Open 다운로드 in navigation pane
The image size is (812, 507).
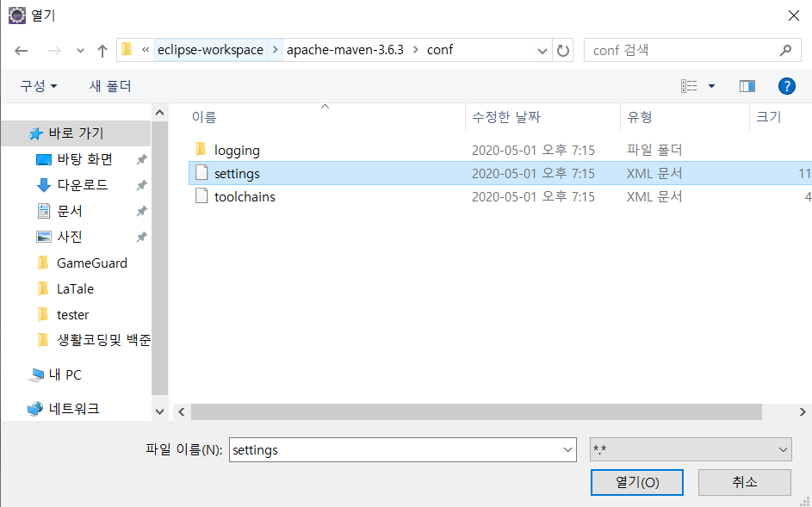point(83,185)
